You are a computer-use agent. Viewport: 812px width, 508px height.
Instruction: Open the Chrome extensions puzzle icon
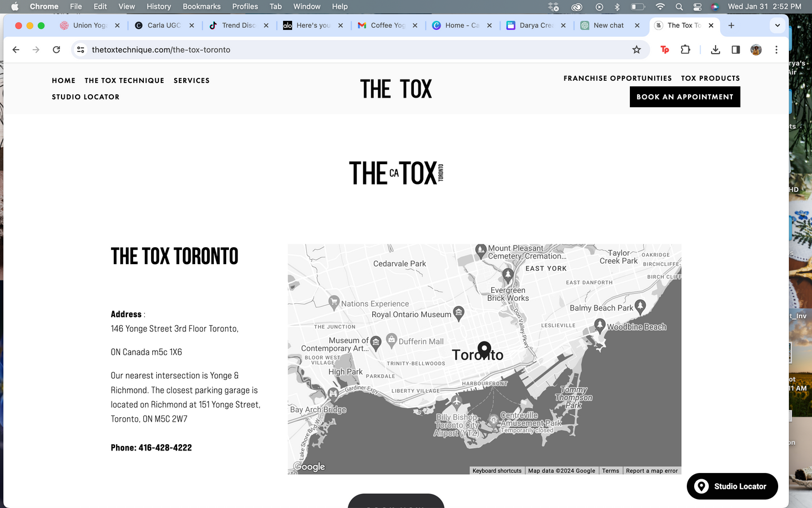tap(685, 50)
